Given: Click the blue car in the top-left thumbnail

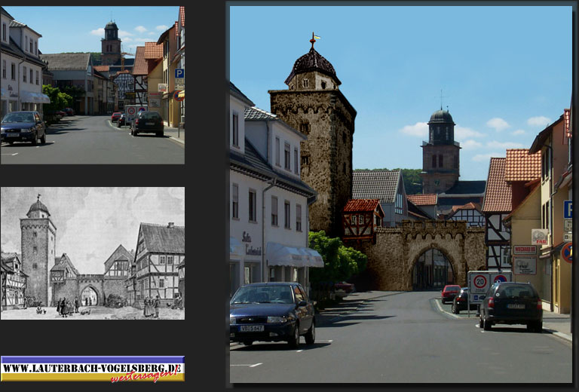Looking at the screenshot, I should [23, 127].
